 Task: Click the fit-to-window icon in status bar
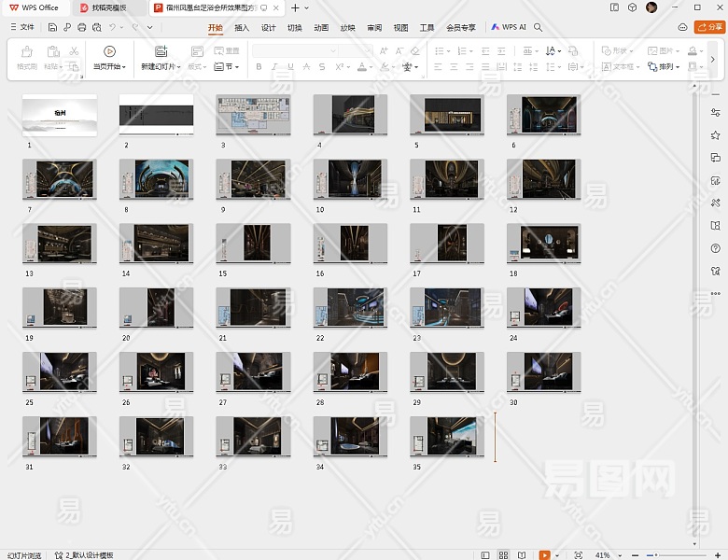579,554
